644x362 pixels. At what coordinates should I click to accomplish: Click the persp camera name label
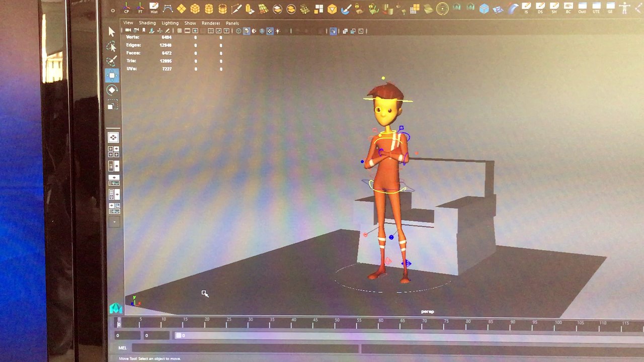tap(427, 312)
